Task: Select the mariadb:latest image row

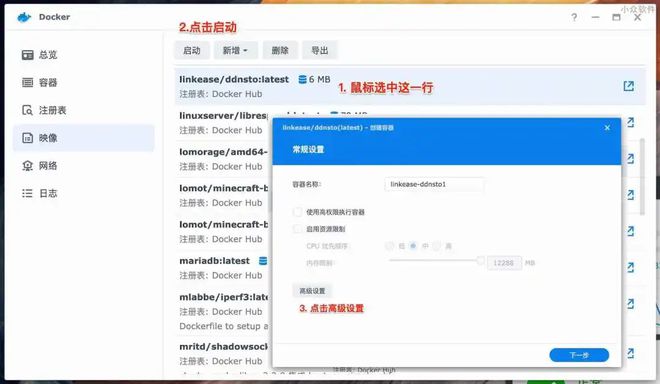Action: coord(223,268)
